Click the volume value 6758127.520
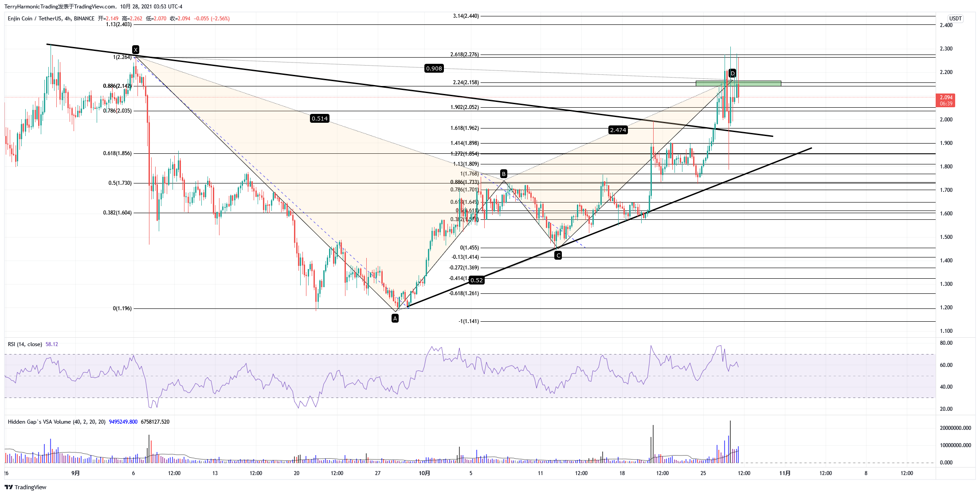Viewport: 980px width, 495px height. (x=155, y=422)
